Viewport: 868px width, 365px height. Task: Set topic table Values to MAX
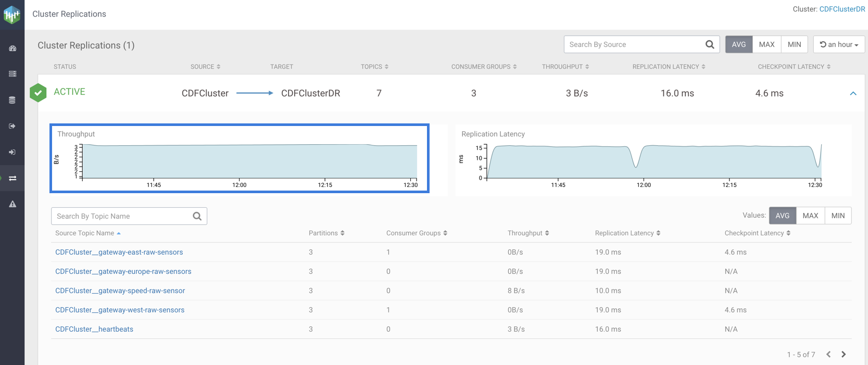[810, 216]
